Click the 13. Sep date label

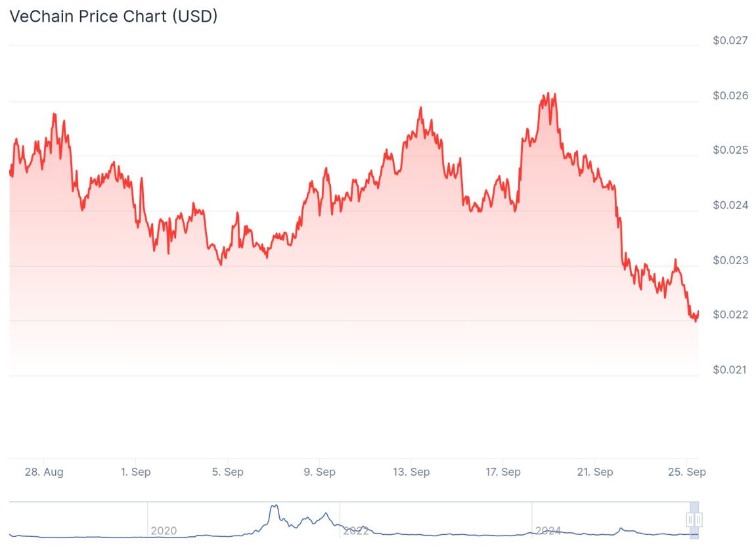[411, 472]
